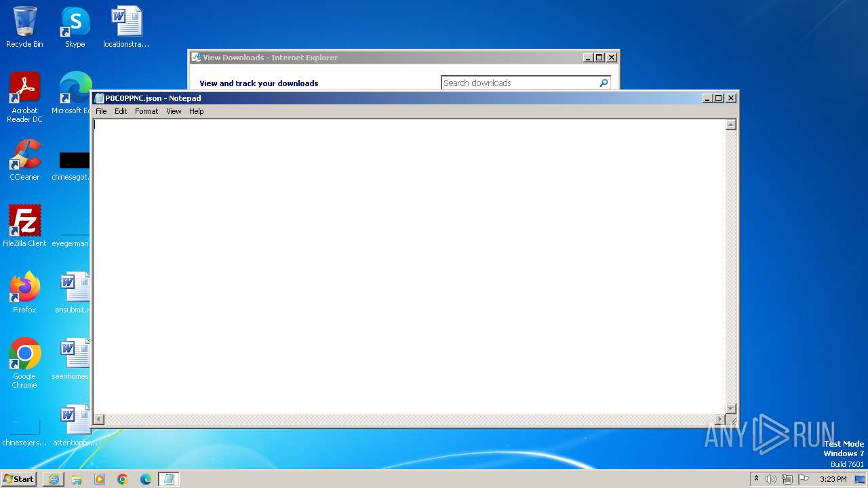Open Acrobat Reader DC shortcut
868x488 pixels.
click(x=24, y=98)
